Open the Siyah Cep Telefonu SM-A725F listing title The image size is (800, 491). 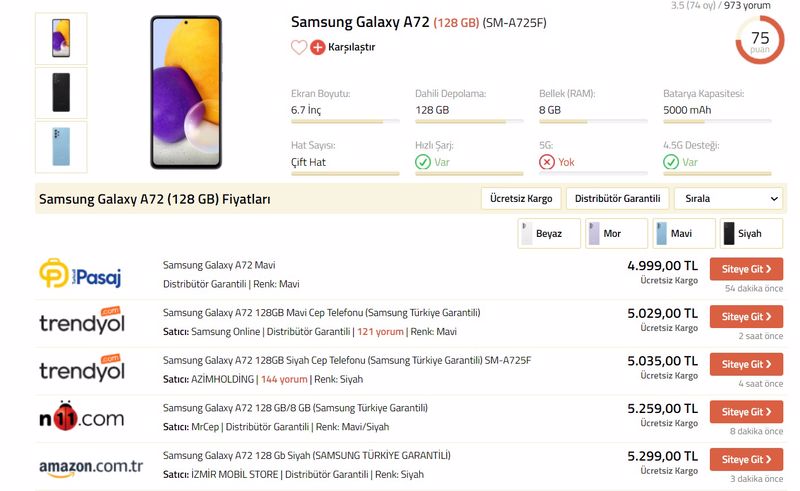coord(347,360)
